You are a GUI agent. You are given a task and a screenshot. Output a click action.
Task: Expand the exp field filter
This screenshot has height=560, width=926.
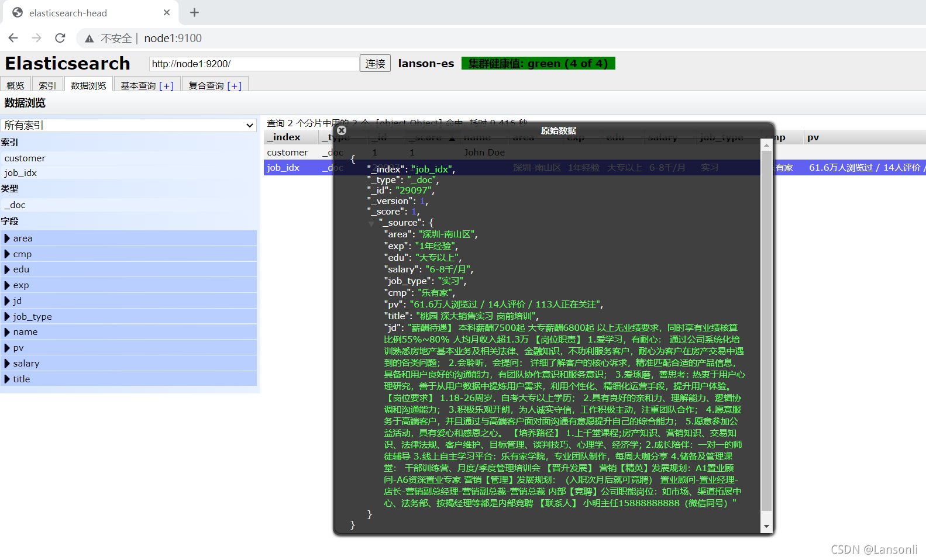point(7,285)
